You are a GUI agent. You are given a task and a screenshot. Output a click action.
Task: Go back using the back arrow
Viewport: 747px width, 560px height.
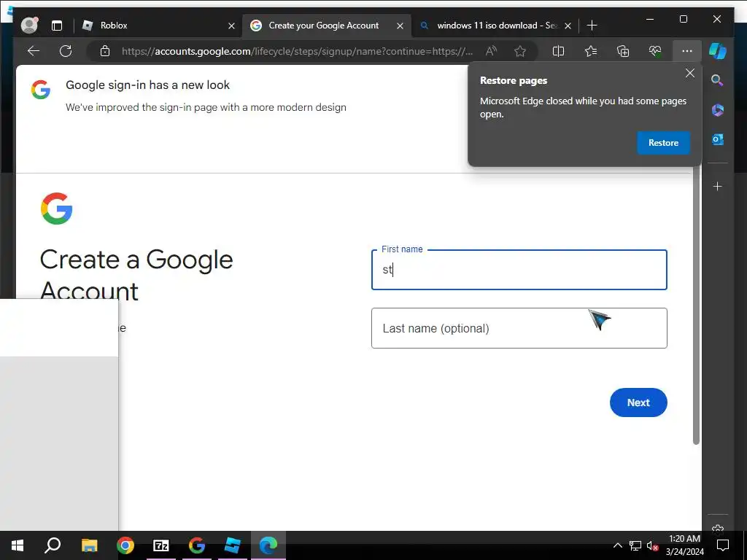point(34,51)
